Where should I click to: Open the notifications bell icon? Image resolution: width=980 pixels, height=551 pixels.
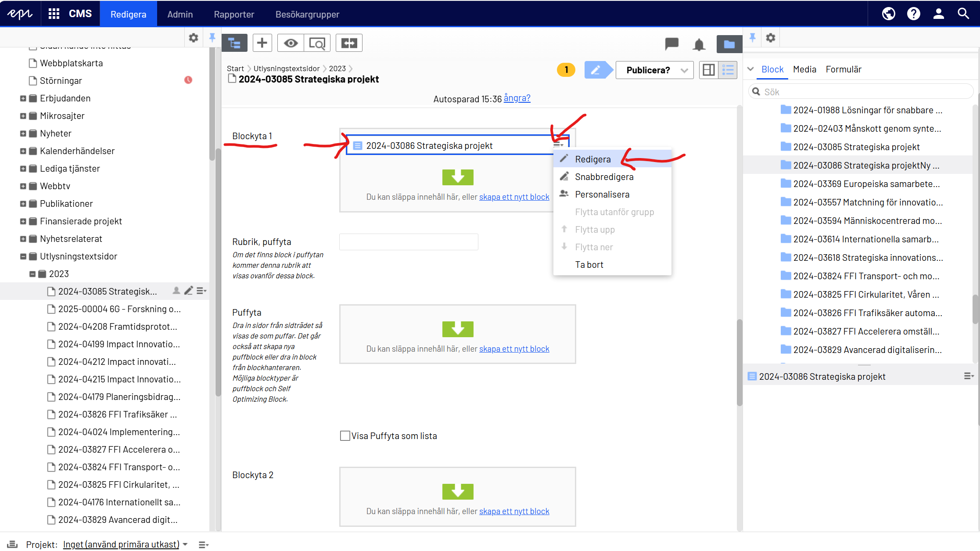coord(699,44)
